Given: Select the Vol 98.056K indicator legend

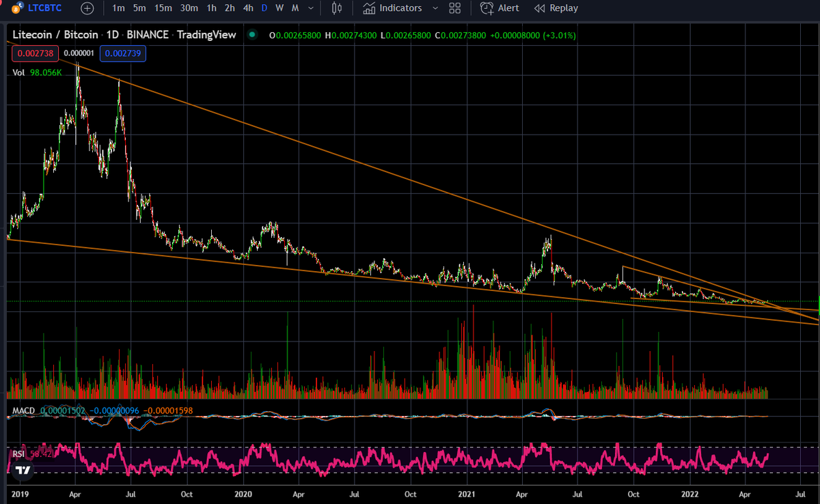Looking at the screenshot, I should coord(38,72).
